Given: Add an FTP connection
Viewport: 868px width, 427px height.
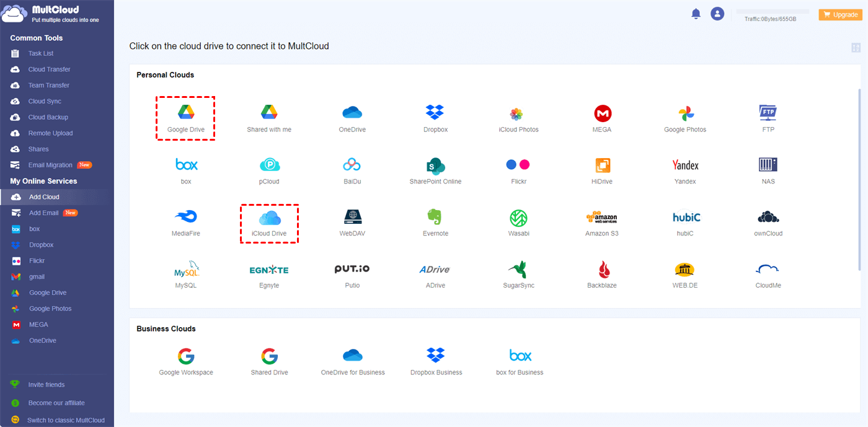Looking at the screenshot, I should (768, 118).
